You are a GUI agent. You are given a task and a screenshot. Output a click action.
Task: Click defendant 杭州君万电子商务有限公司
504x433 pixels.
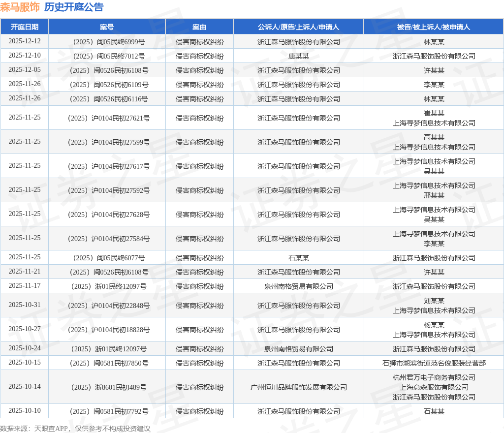tap(434, 377)
